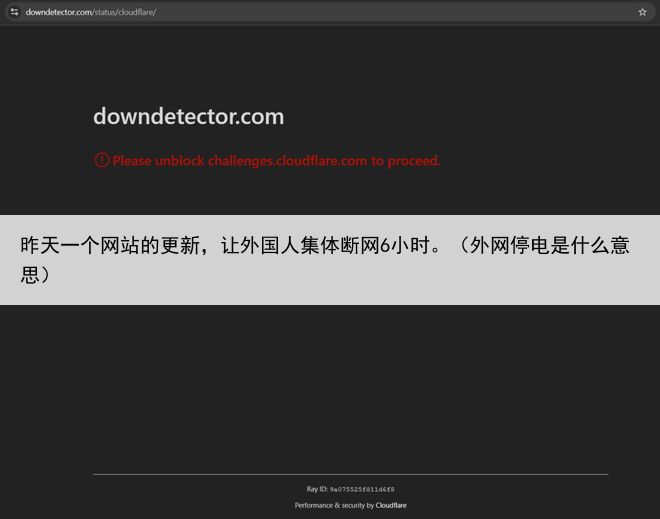Click challenges.cloudflare.com in the error text
The height and width of the screenshot is (519, 660).
(287, 161)
